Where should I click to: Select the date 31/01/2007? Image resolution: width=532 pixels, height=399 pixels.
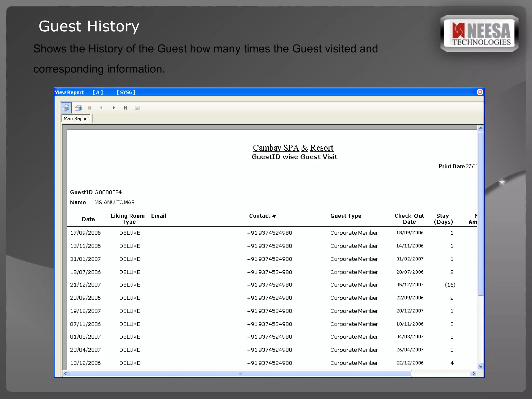(x=85, y=259)
